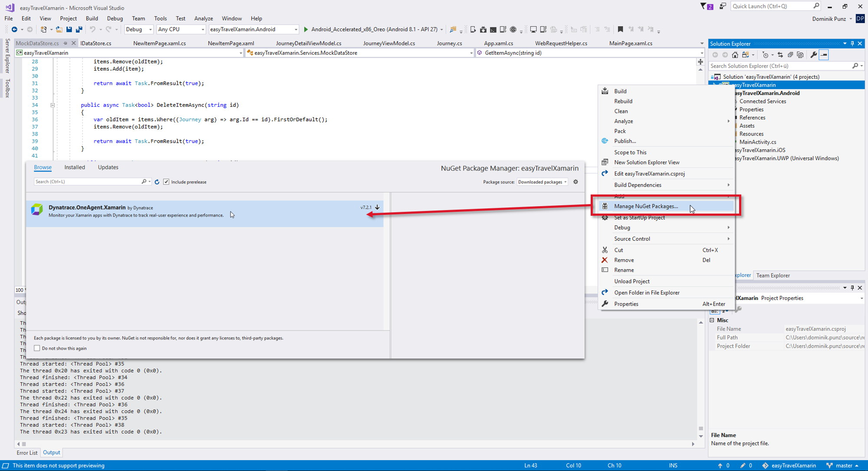
Task: Open Package source Downloaded packages dropdown
Action: (542, 182)
